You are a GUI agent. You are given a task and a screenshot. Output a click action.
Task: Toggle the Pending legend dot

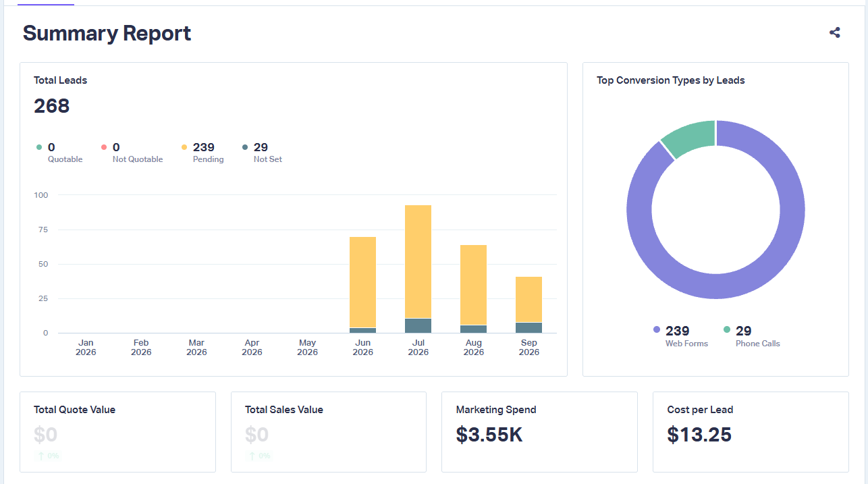click(184, 147)
